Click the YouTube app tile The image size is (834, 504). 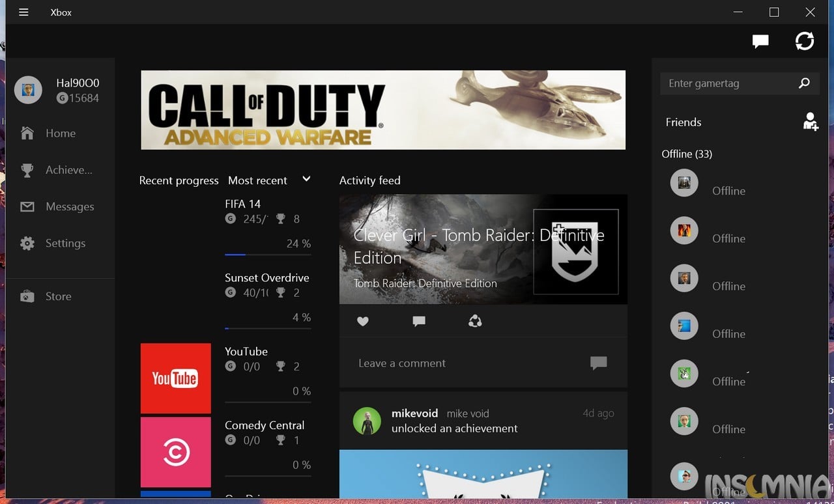click(176, 378)
